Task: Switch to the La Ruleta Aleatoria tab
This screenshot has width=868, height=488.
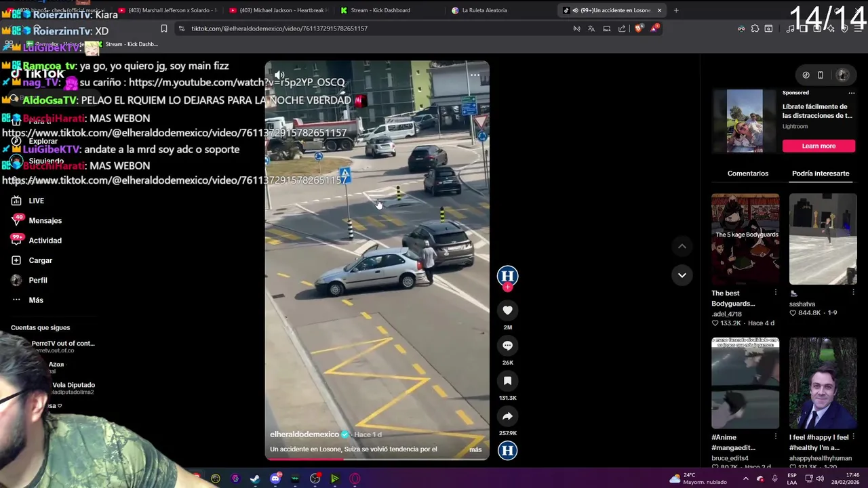Action: point(484,10)
